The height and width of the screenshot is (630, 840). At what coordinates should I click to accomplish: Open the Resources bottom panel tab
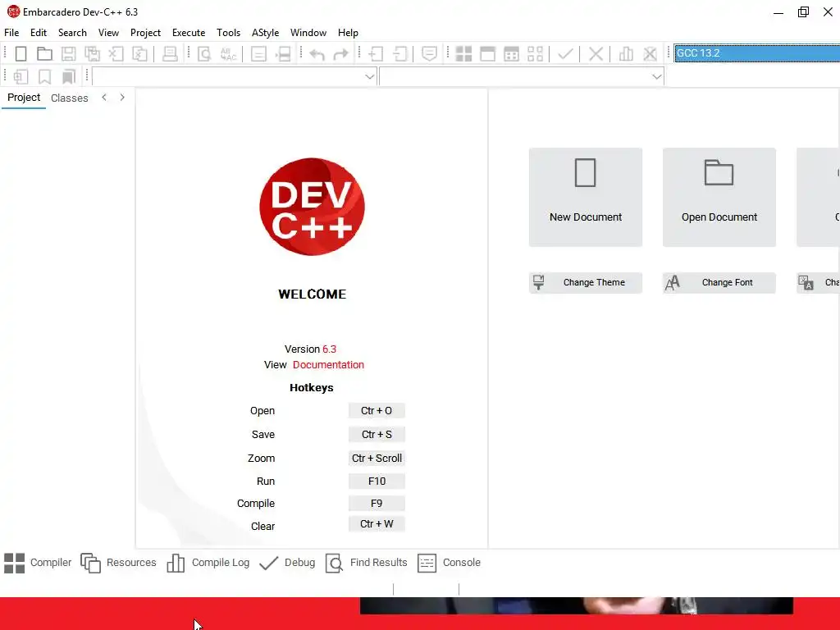pyautogui.click(x=118, y=563)
